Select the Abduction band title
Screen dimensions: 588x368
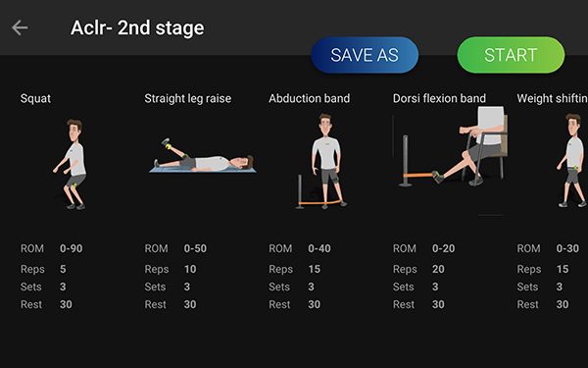click(x=309, y=98)
